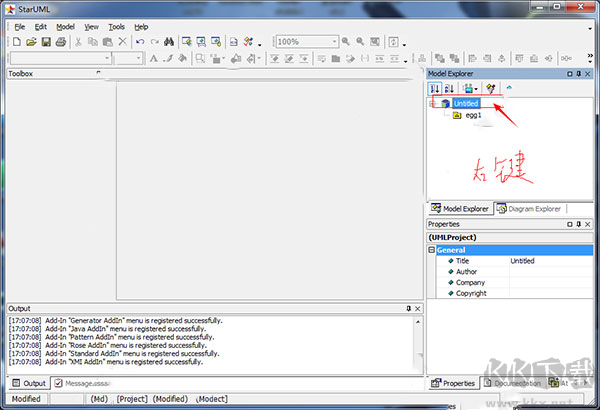Open Find with the binoculars icon

point(169,42)
